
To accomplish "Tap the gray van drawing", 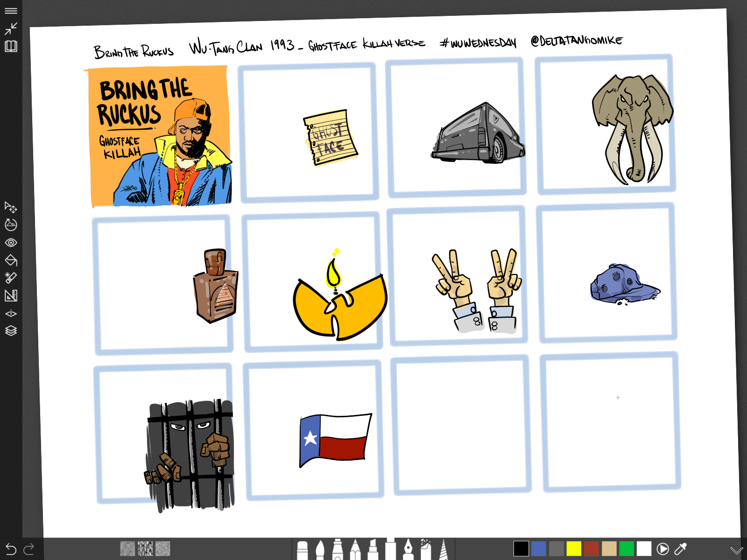I will 478,133.
